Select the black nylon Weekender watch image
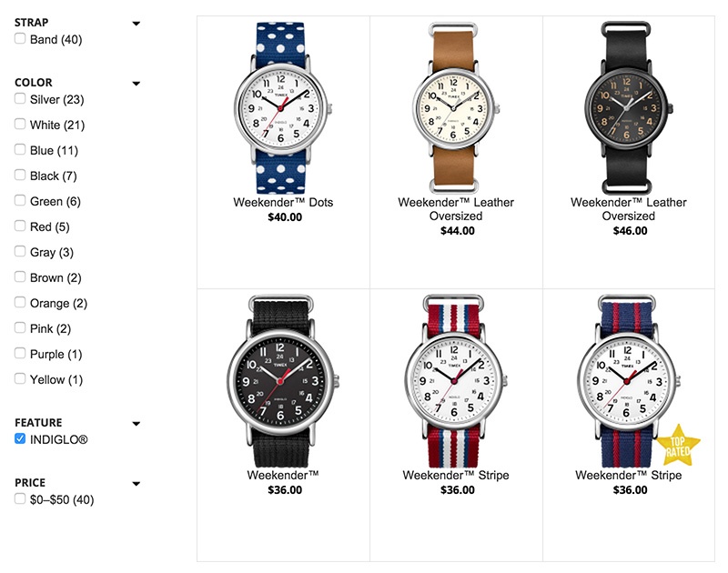The image size is (728, 573). click(x=283, y=381)
